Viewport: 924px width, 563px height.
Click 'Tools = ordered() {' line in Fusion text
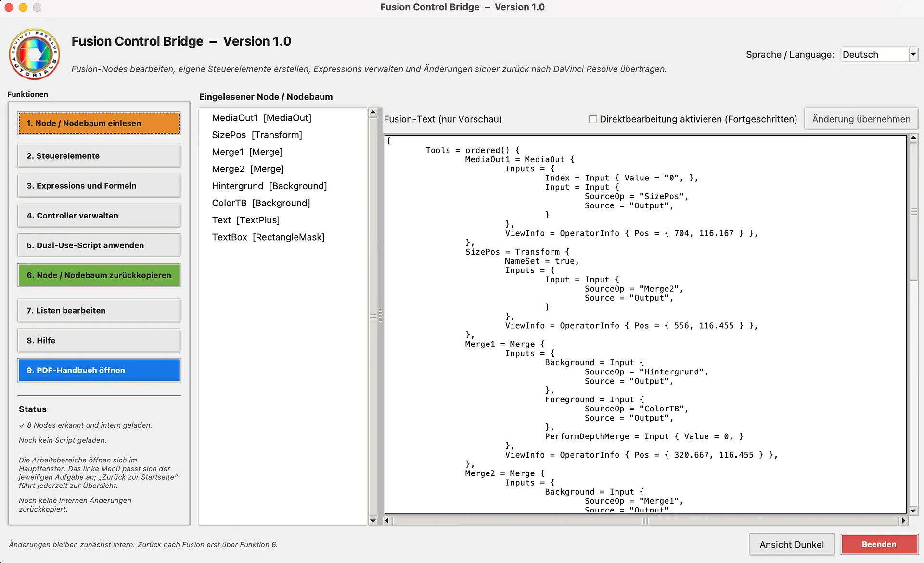(473, 150)
